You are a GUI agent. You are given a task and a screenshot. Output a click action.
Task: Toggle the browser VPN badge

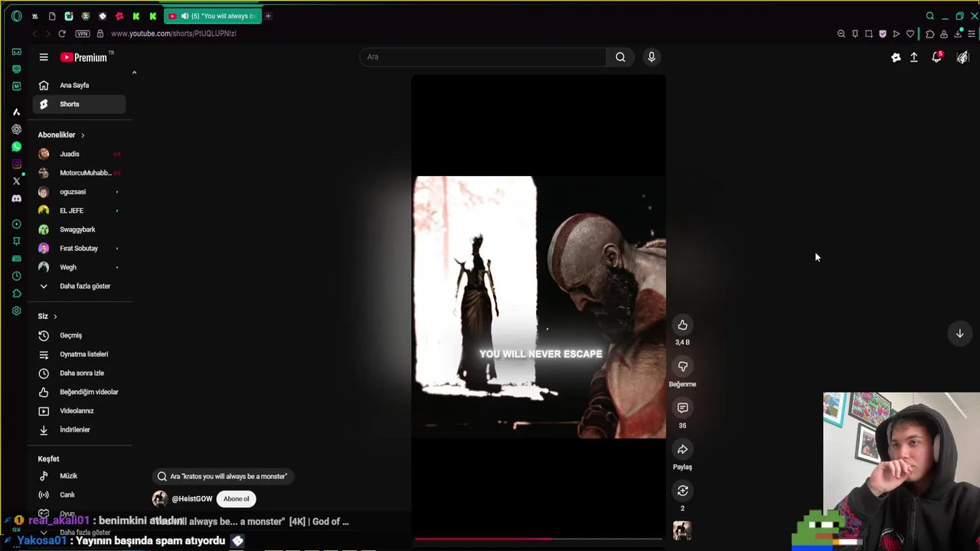pos(83,34)
